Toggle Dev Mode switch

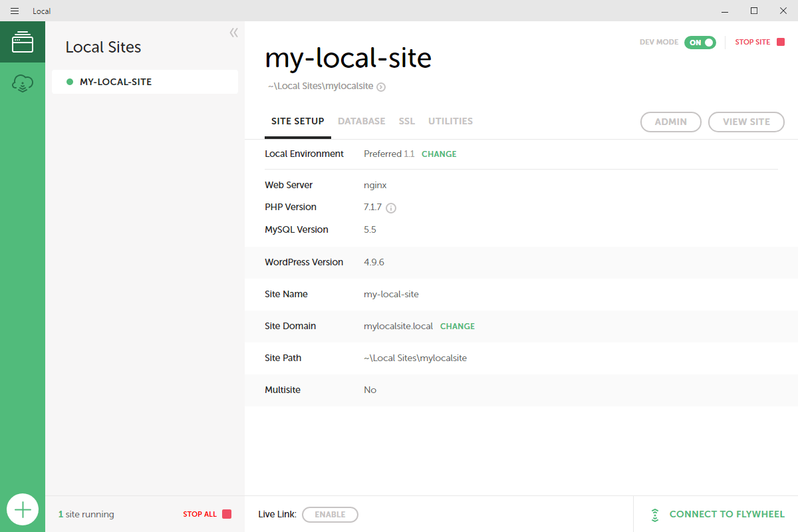tap(700, 42)
